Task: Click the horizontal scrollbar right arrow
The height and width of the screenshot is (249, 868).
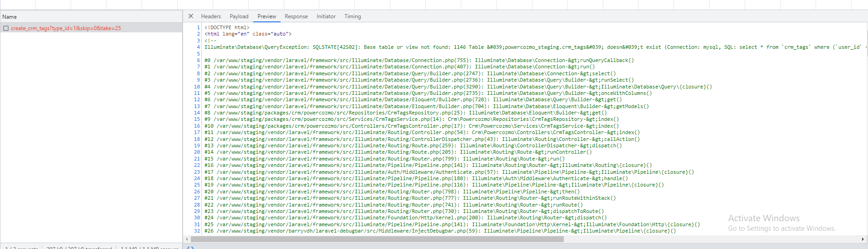Action: [x=863, y=239]
